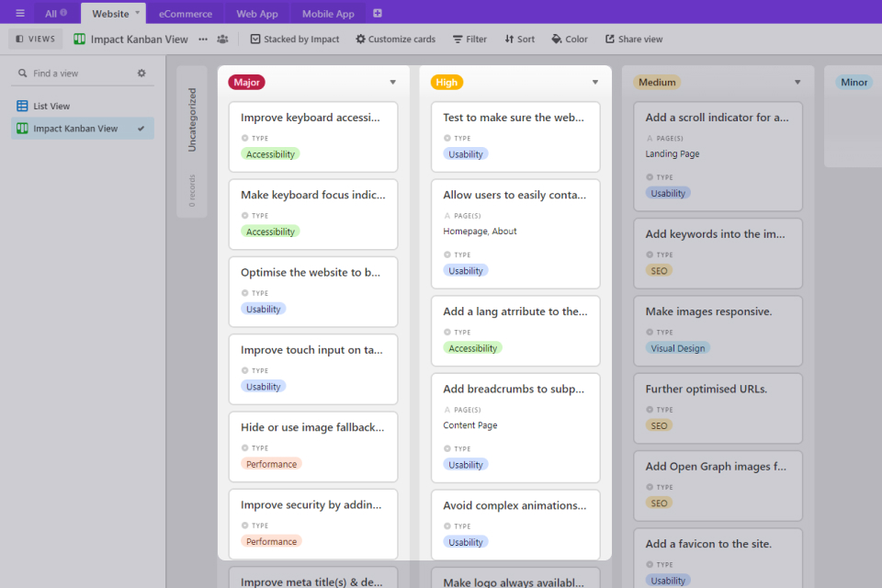Select the Website tab
This screenshot has width=882, height=588.
[x=113, y=13]
